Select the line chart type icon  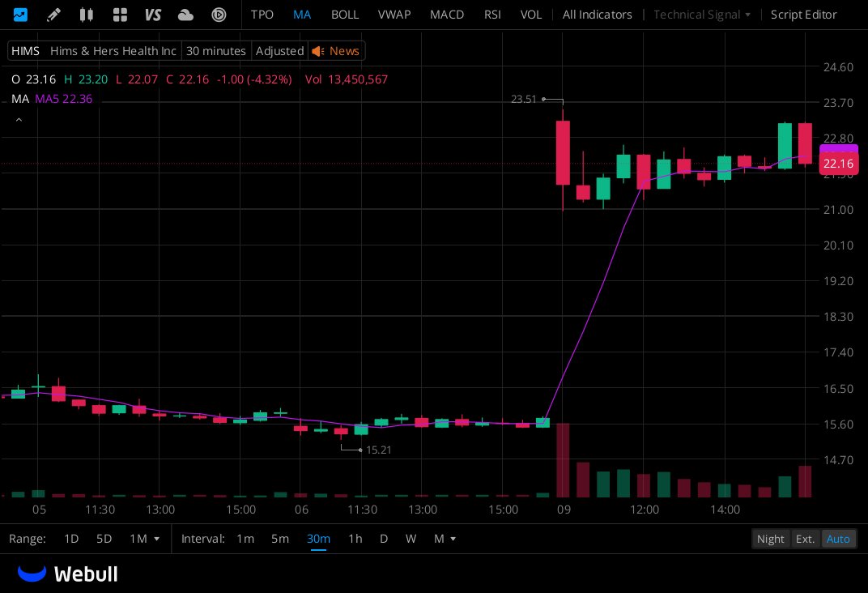pyautogui.click(x=20, y=15)
